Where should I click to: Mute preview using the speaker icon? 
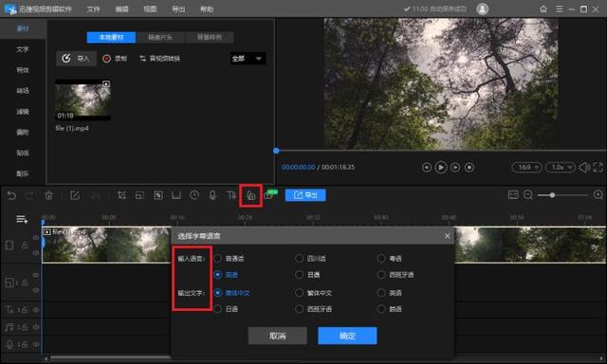[584, 167]
